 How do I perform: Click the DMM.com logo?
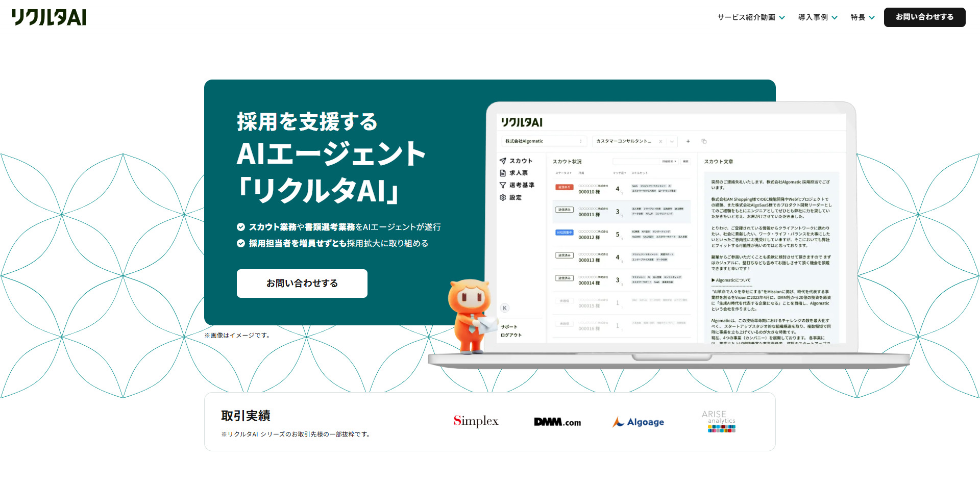tap(557, 422)
